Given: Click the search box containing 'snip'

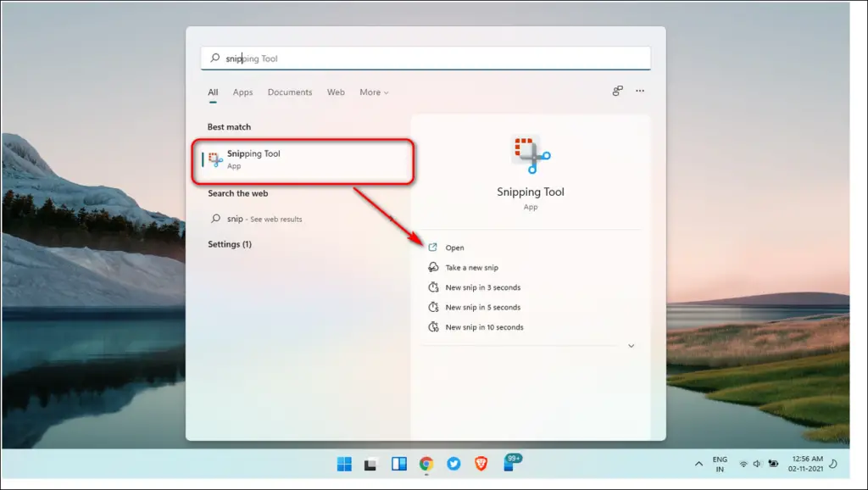Looking at the screenshot, I should click(426, 58).
